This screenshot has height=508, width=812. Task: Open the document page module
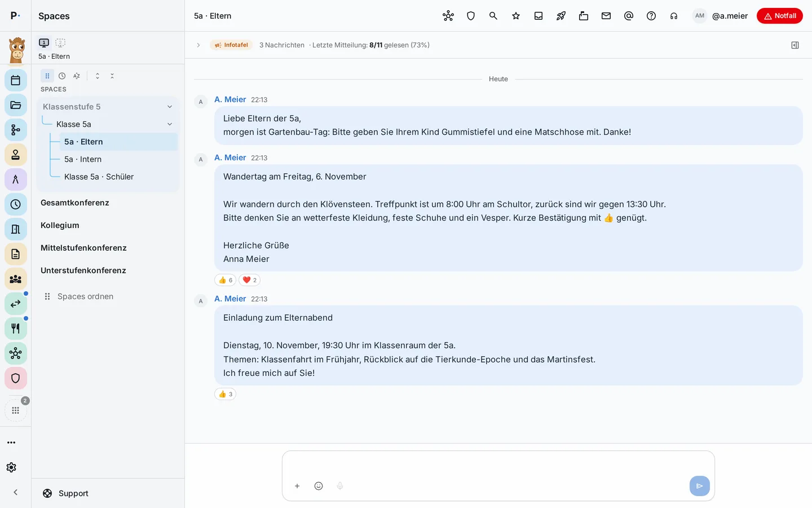[16, 254]
